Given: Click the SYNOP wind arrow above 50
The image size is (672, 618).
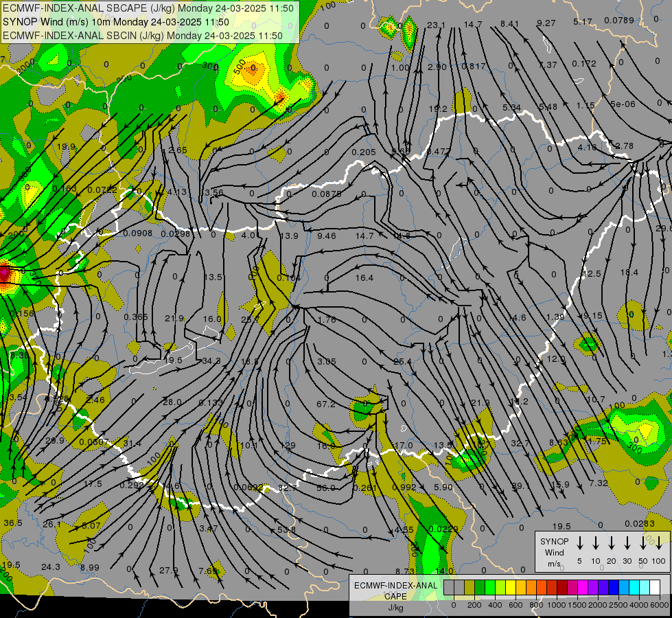Looking at the screenshot, I should tap(643, 543).
